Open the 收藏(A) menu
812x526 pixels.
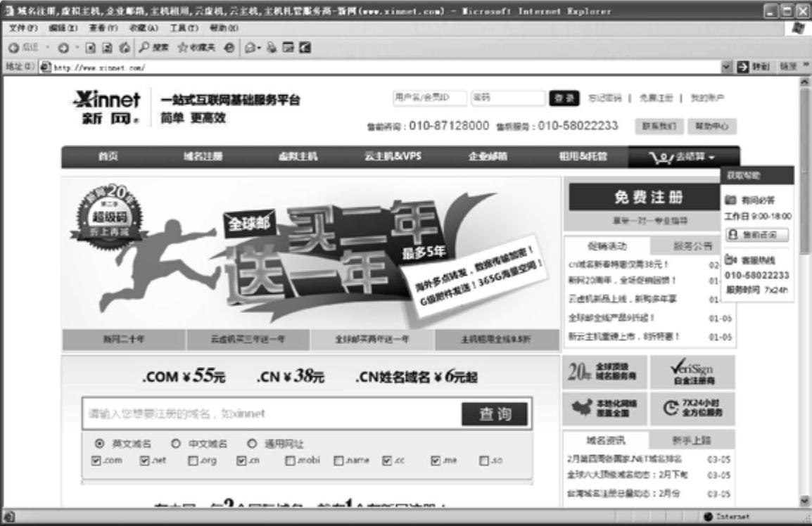click(x=144, y=28)
